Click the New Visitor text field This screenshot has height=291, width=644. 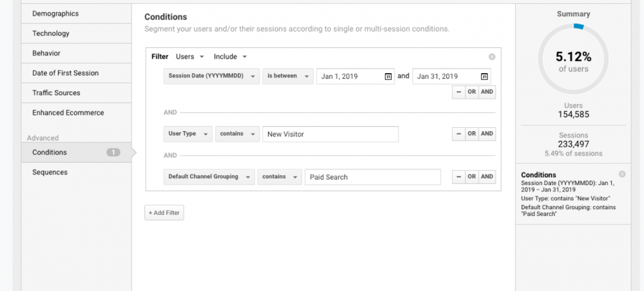(x=330, y=134)
